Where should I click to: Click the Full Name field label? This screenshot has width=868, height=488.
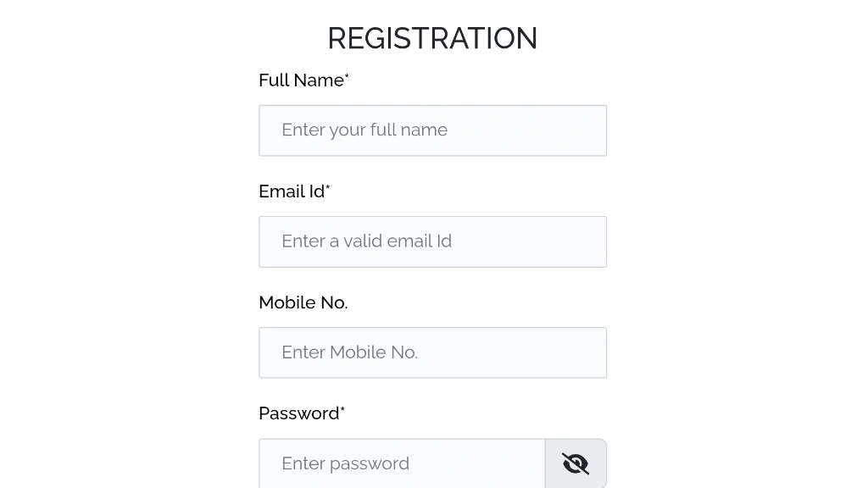coord(304,80)
